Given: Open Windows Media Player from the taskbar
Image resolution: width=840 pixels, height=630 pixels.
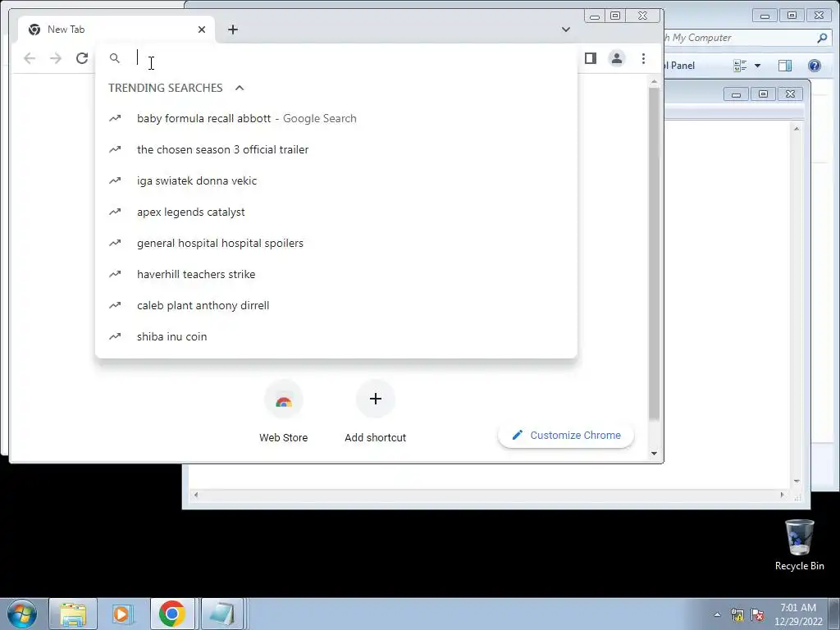Looking at the screenshot, I should click(x=122, y=614).
